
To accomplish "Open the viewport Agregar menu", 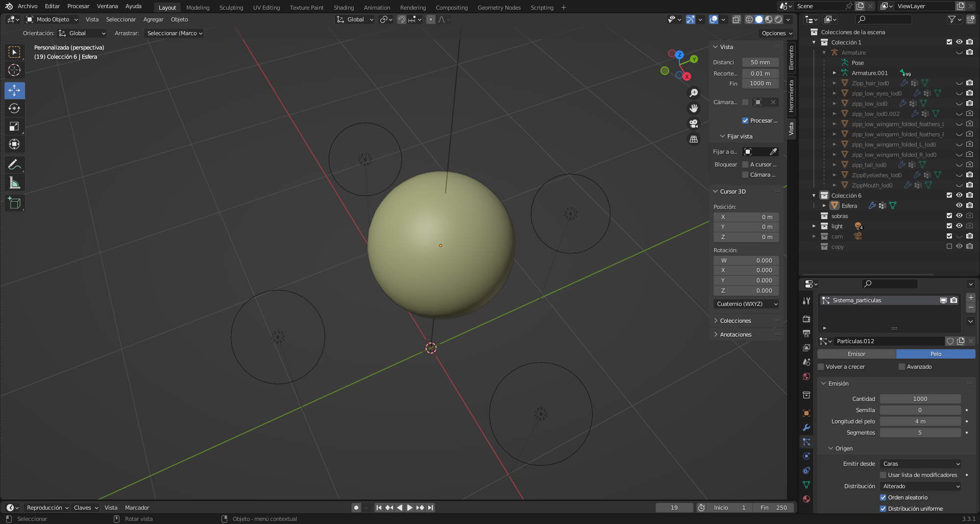I will click(x=153, y=19).
